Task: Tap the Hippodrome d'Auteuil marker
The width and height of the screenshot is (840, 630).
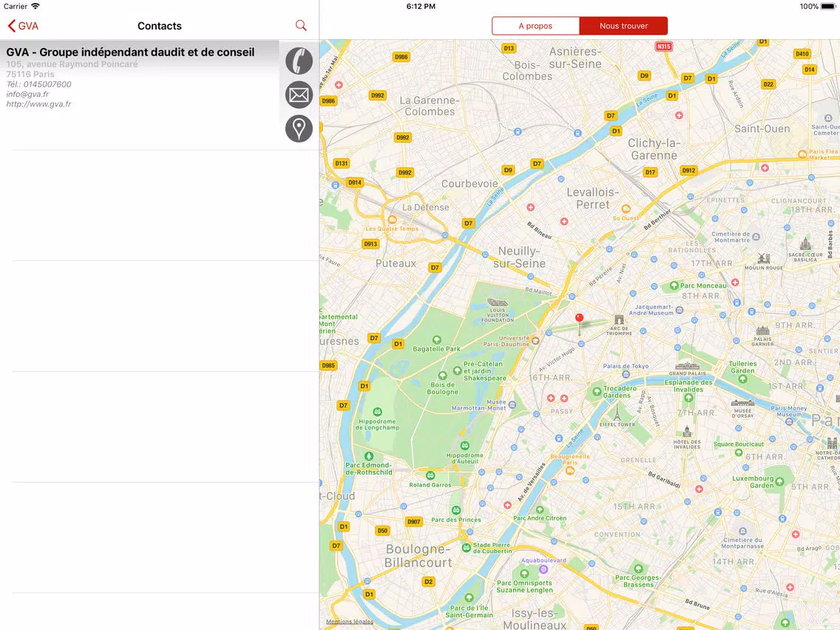Action: pyautogui.click(x=464, y=446)
